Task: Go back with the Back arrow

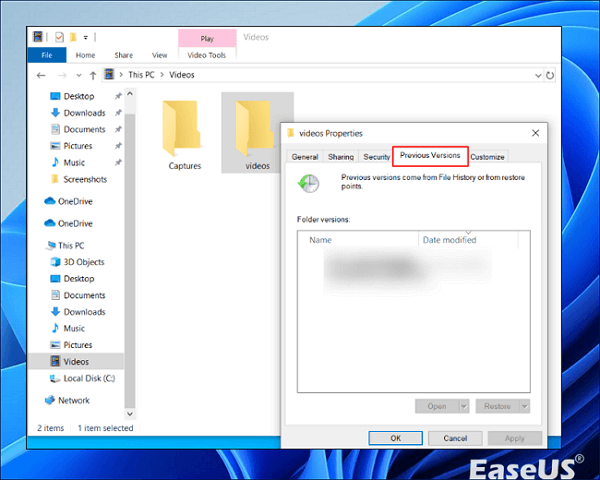Action: click(41, 75)
